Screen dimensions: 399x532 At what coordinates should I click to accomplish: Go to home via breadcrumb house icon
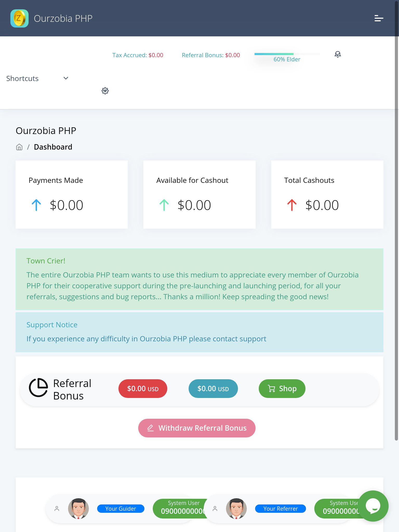tap(19, 147)
